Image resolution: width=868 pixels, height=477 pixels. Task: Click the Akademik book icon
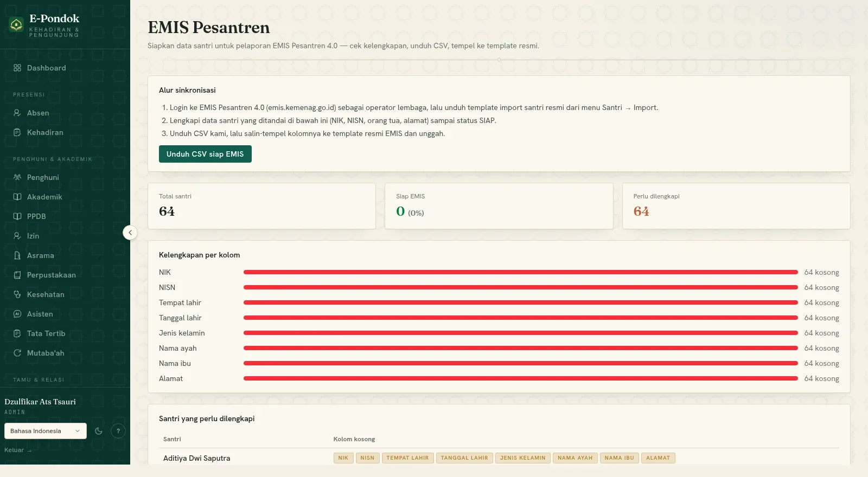(17, 197)
